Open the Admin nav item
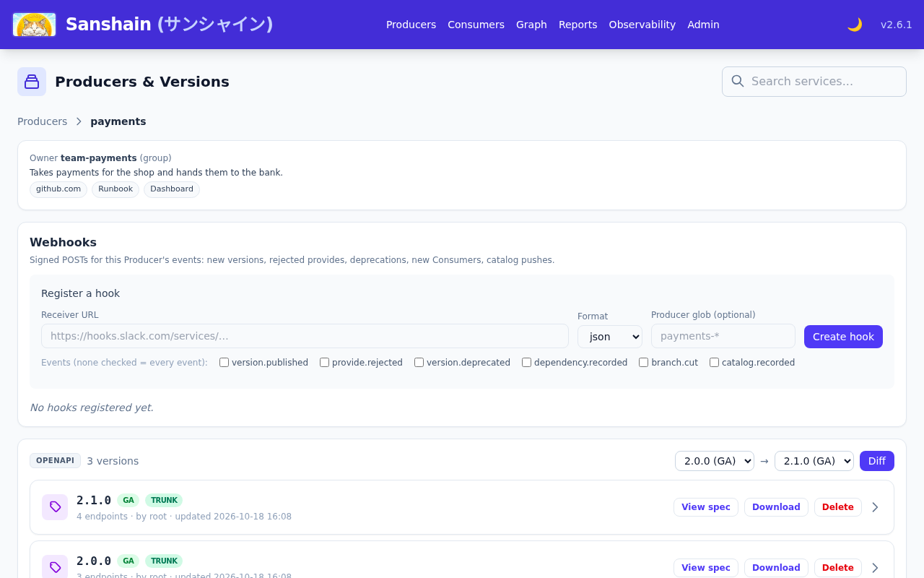 (703, 25)
